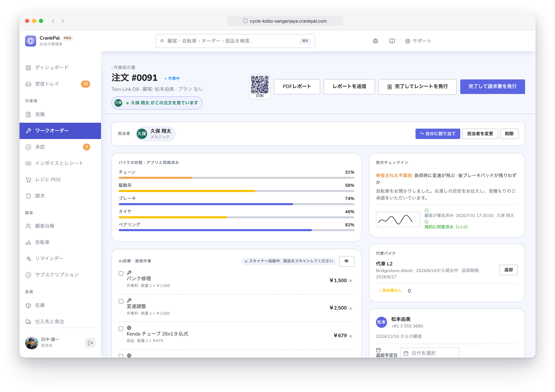Open 承認 in the sidebar
555x392 pixels.
pyautogui.click(x=60, y=147)
